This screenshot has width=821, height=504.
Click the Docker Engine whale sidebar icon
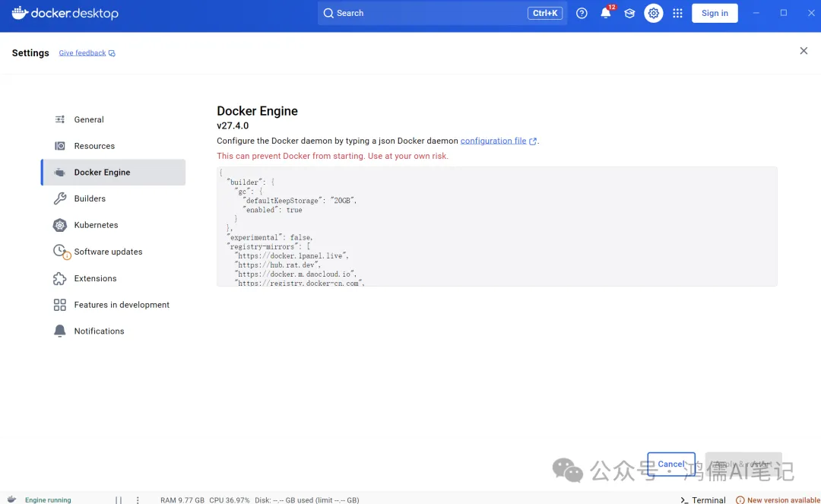click(60, 173)
